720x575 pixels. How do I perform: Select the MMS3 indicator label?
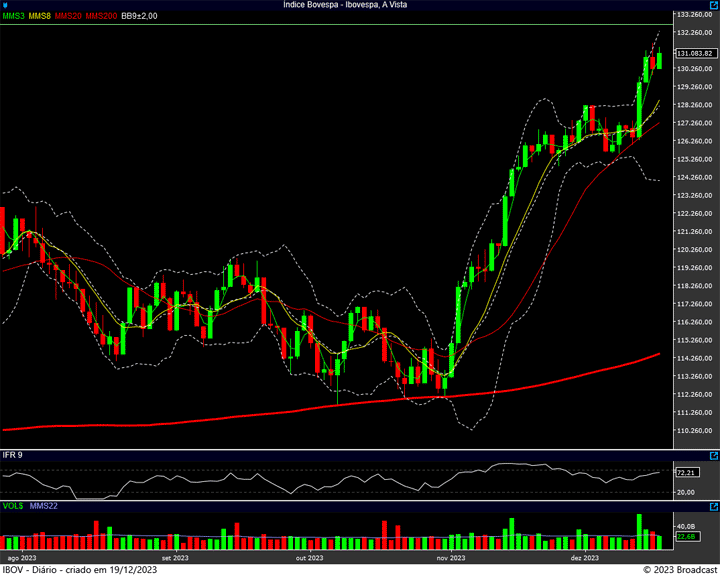tap(13, 16)
